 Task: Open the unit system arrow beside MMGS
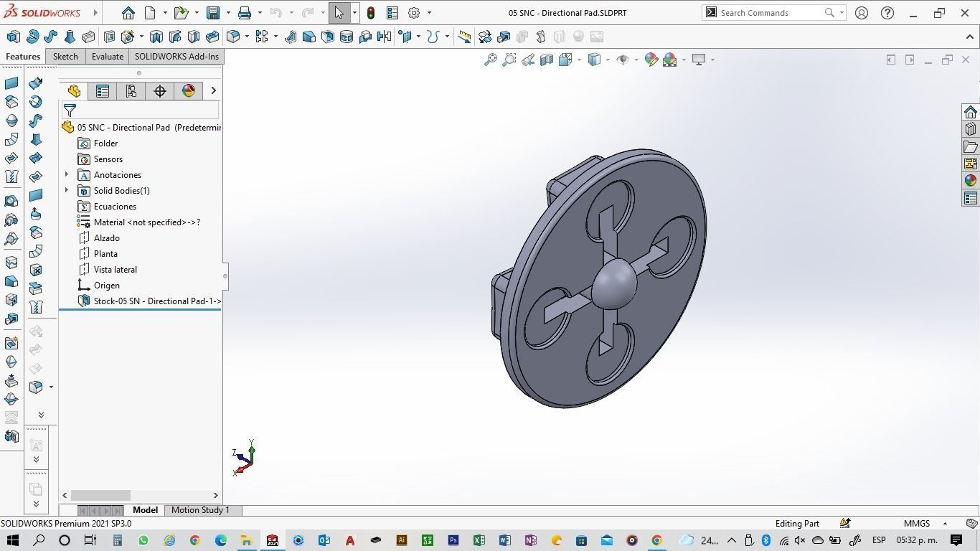pyautogui.click(x=945, y=524)
